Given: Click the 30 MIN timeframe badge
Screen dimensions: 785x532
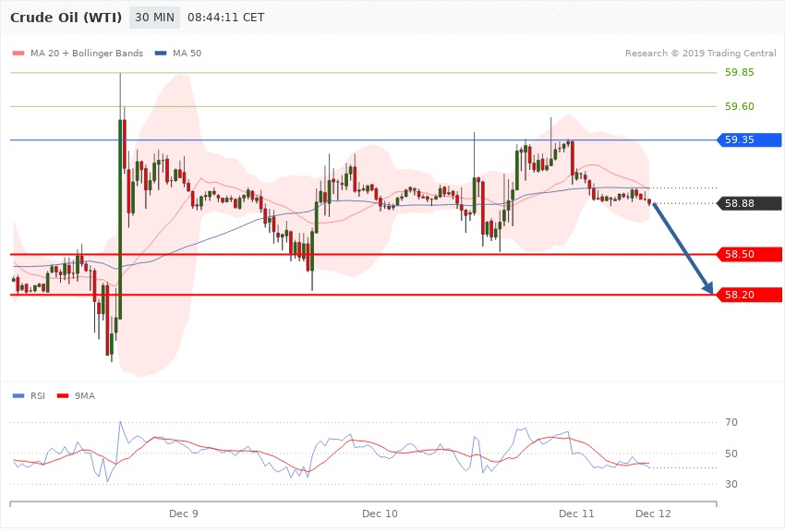Looking at the screenshot, I should pyautogui.click(x=154, y=17).
